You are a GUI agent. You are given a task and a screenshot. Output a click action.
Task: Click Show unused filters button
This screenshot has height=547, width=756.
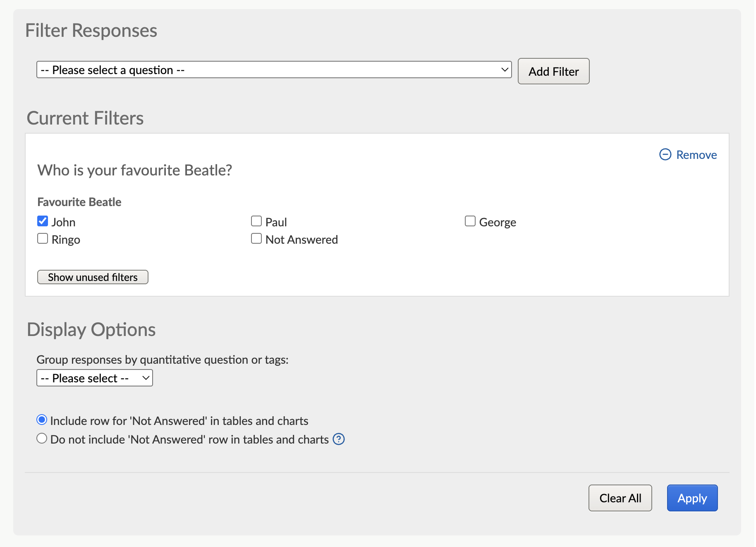point(93,277)
